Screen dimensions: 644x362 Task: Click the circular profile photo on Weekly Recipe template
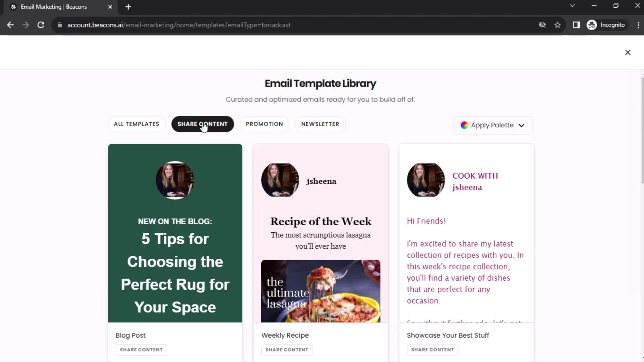click(280, 180)
